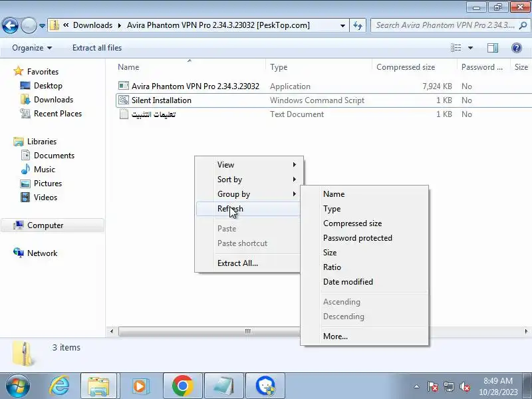Image resolution: width=532 pixels, height=399 pixels.
Task: Launch Internet Explorer from taskbar
Action: point(59,386)
